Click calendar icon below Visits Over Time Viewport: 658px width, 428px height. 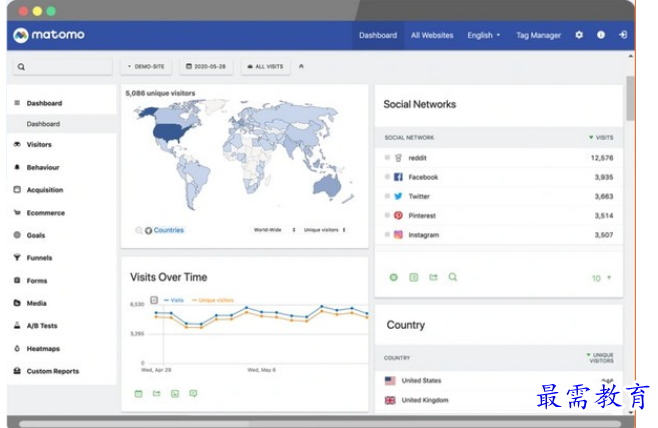point(138,394)
